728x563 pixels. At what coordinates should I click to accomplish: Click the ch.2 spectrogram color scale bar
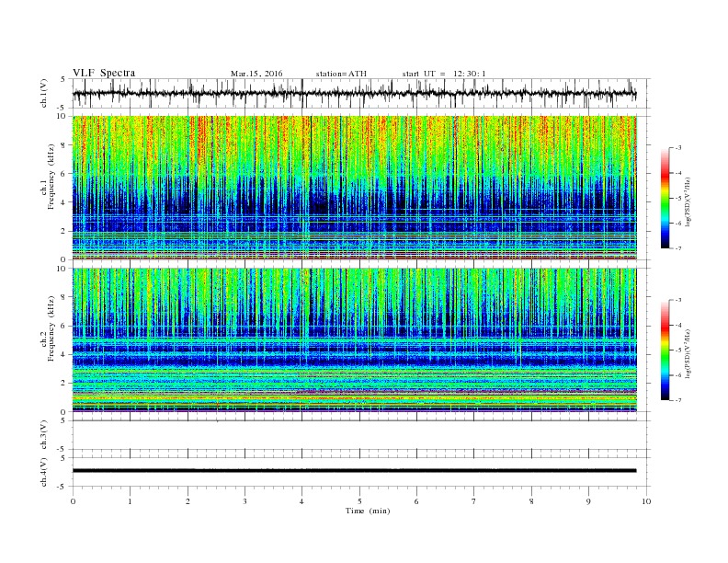(x=665, y=350)
